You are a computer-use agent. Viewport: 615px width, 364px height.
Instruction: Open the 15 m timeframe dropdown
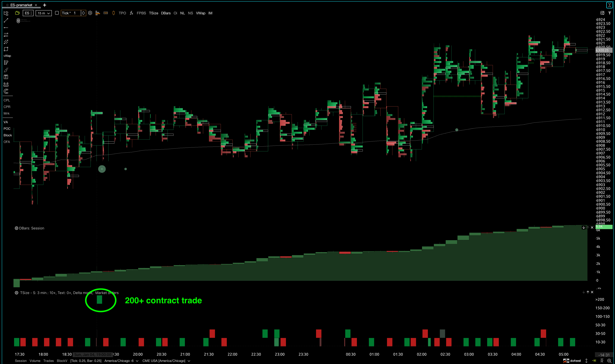[x=44, y=13]
